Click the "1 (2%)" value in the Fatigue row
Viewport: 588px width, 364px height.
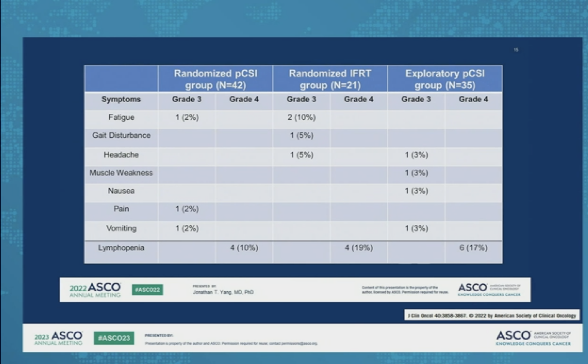click(187, 117)
